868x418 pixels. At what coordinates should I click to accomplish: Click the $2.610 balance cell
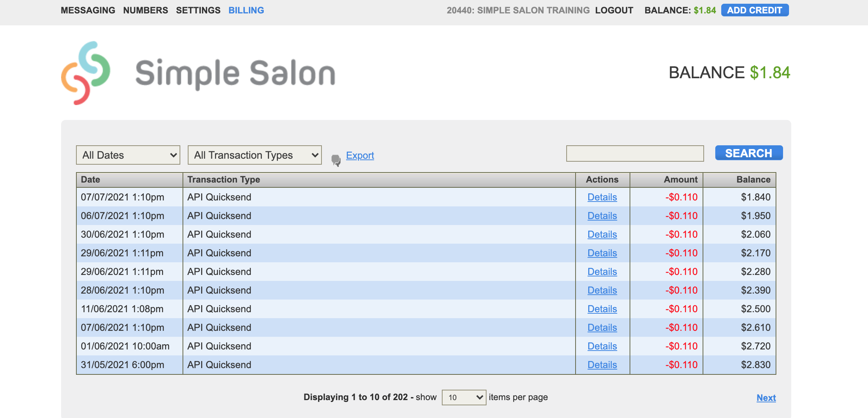[739, 327]
